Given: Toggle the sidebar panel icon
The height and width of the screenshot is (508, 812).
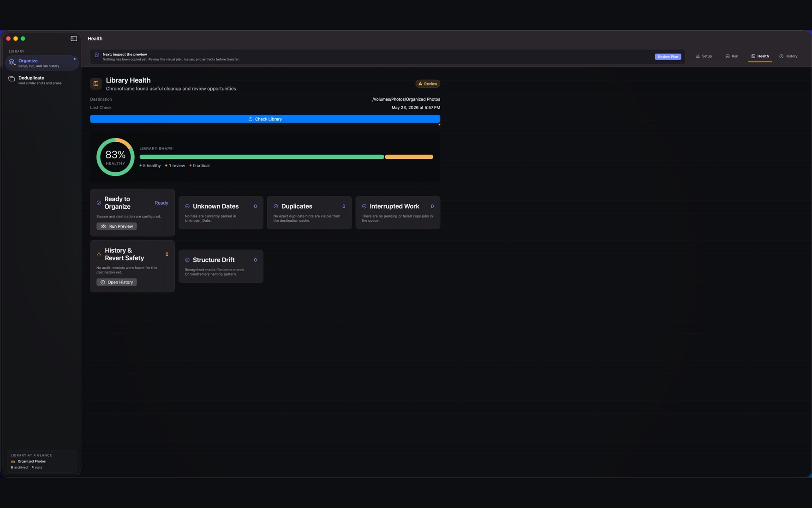Looking at the screenshot, I should pyautogui.click(x=74, y=38).
